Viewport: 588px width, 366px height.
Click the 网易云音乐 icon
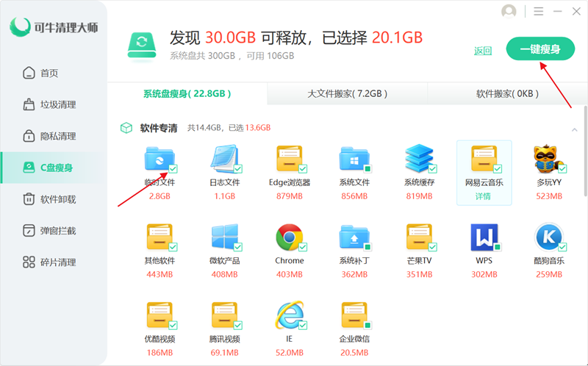pos(484,159)
